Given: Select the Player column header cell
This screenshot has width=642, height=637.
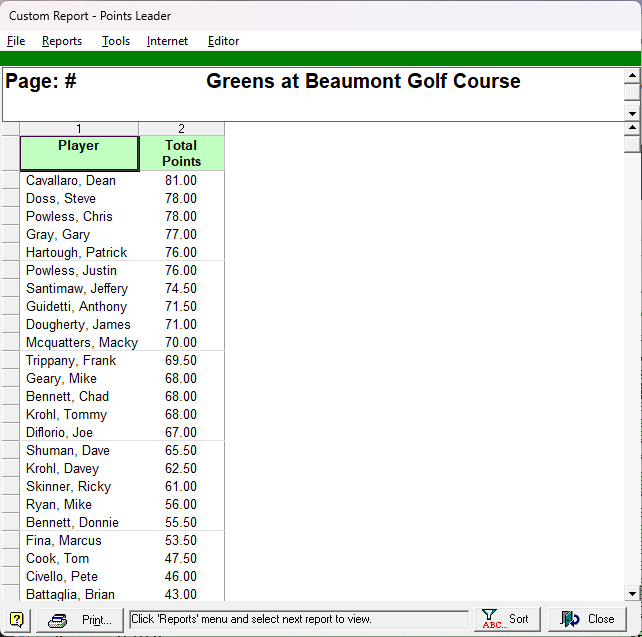Looking at the screenshot, I should pos(79,153).
